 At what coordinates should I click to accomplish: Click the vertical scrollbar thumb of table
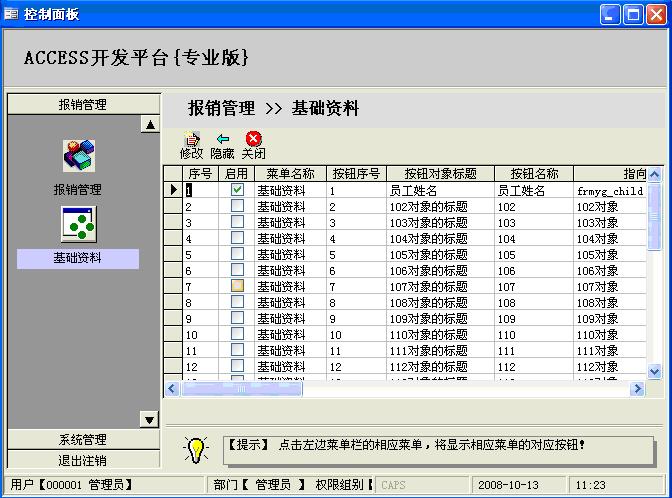pos(654,216)
